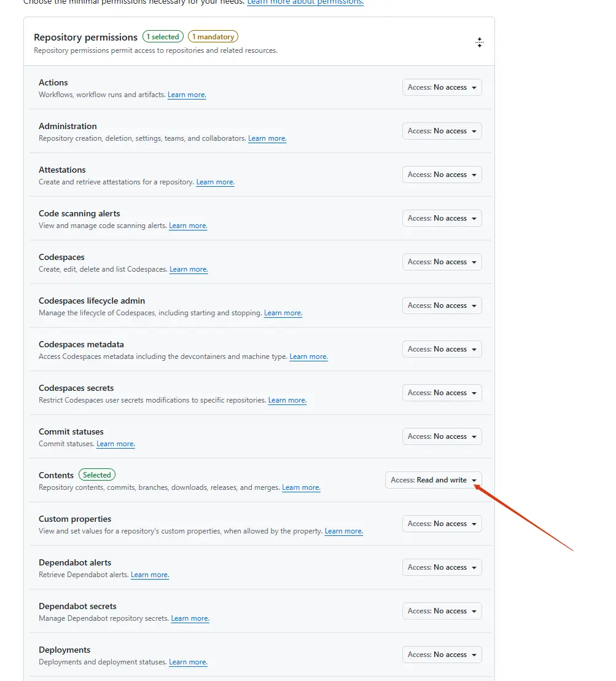
Task: Open the Commit statuses access dropdown
Action: pos(442,436)
